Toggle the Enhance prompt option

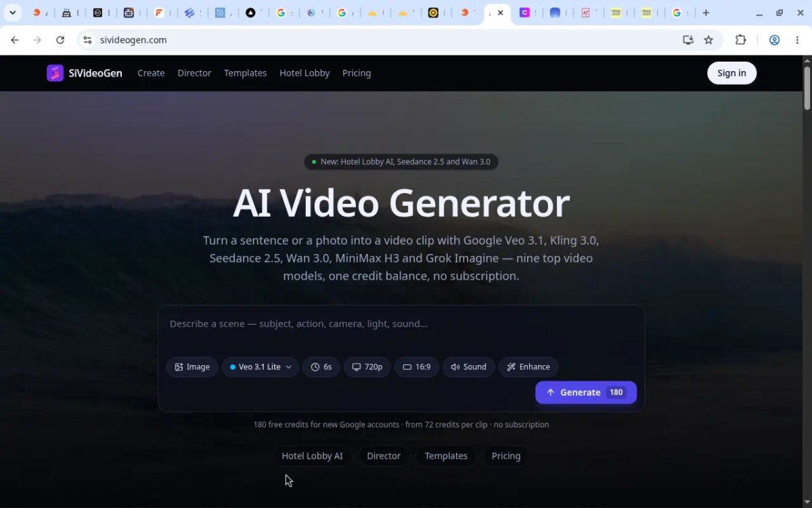528,367
